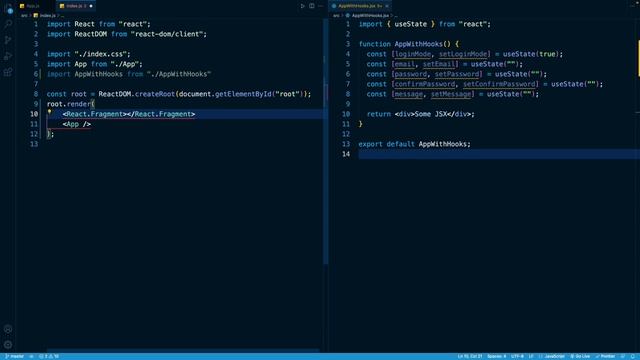
Task: Open the Accounts menu at the bottom of the activity bar
Action: [x=8, y=329]
